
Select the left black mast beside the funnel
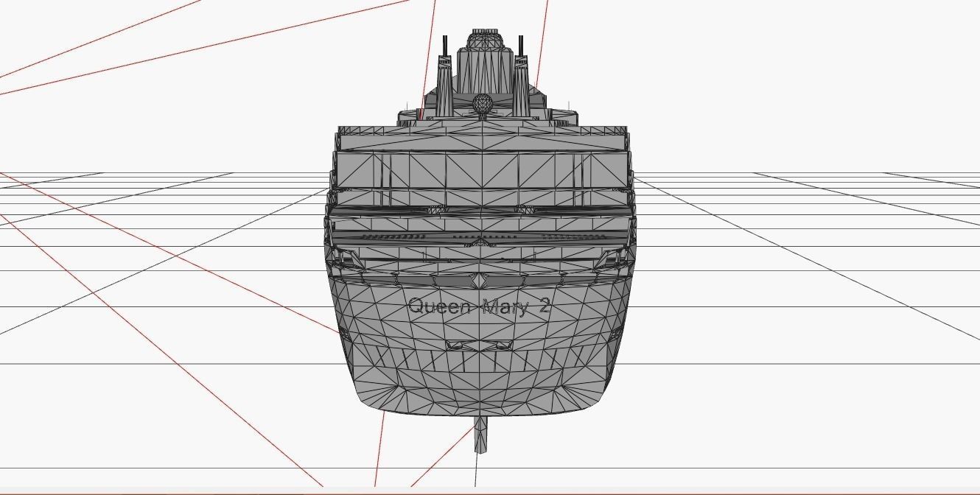coord(444,47)
